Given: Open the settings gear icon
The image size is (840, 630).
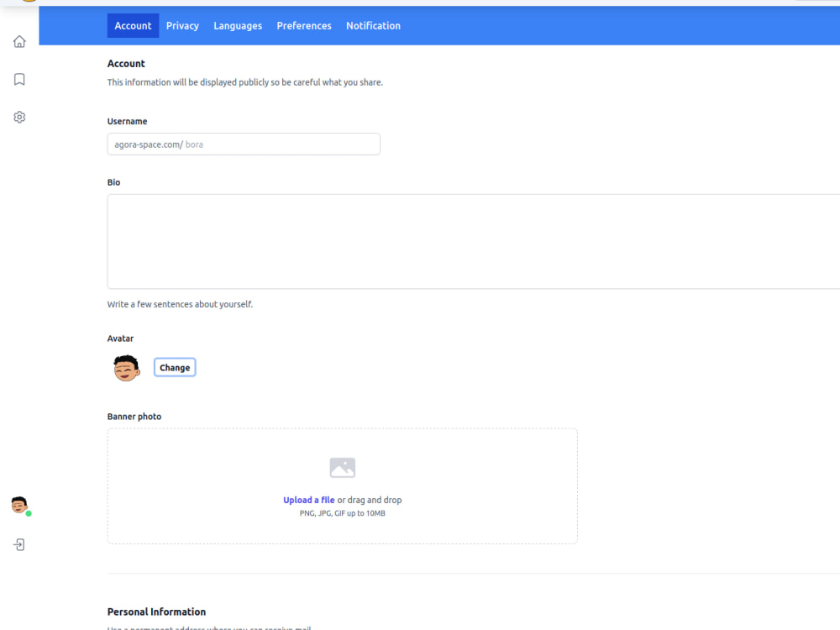Looking at the screenshot, I should [19, 118].
